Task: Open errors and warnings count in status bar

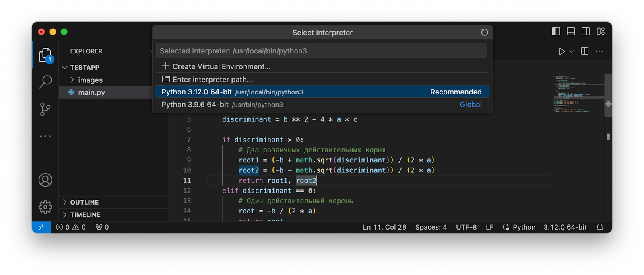Action: coord(71,227)
